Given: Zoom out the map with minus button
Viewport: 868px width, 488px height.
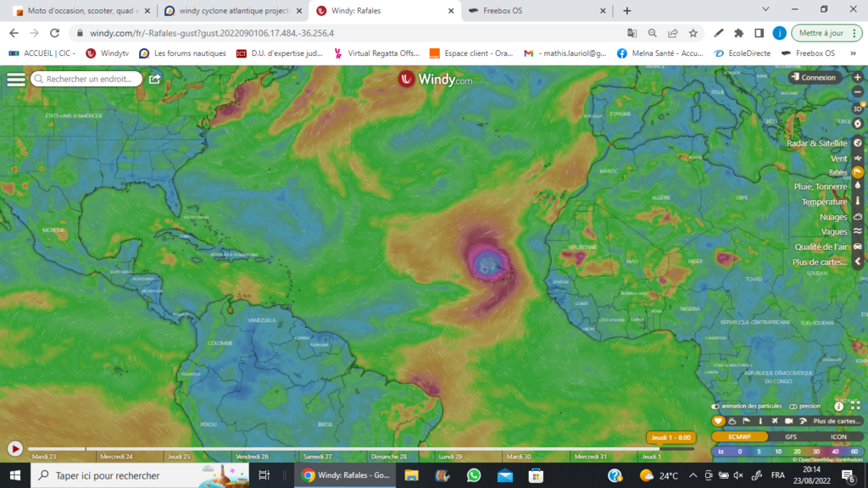Looking at the screenshot, I should [858, 91].
